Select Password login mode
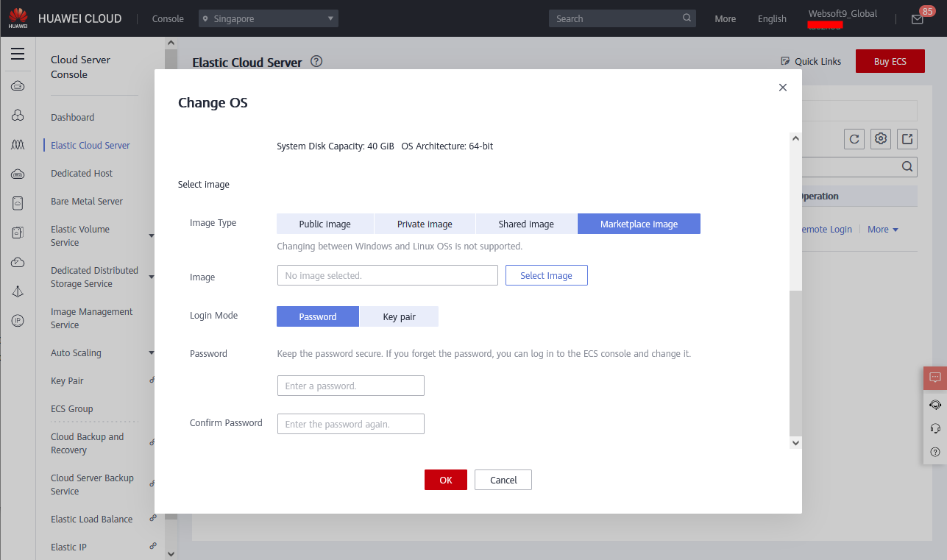947x560 pixels. 317,316
